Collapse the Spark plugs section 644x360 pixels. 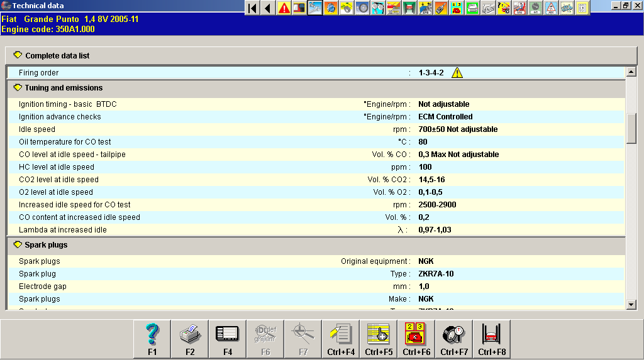18,245
